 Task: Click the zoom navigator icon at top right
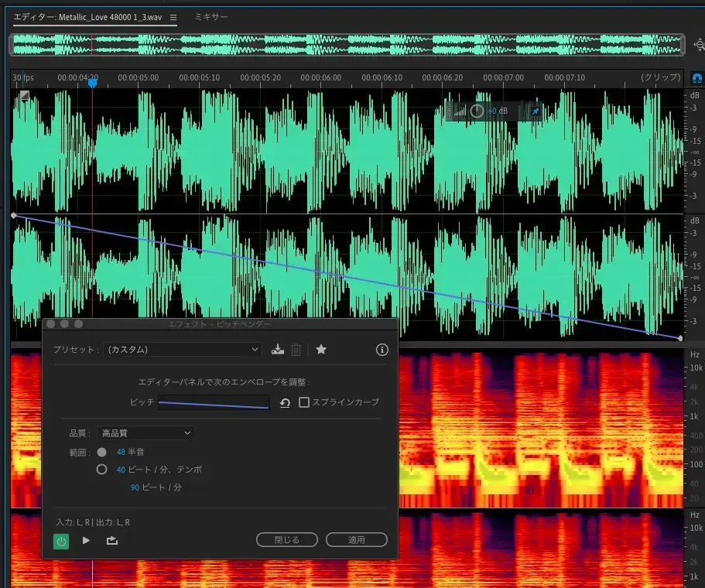pos(699,45)
